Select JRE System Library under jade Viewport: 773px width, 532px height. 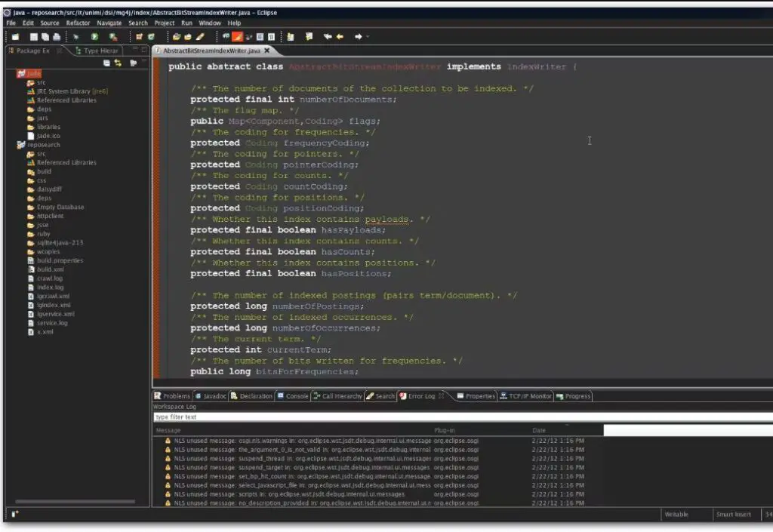point(67,91)
